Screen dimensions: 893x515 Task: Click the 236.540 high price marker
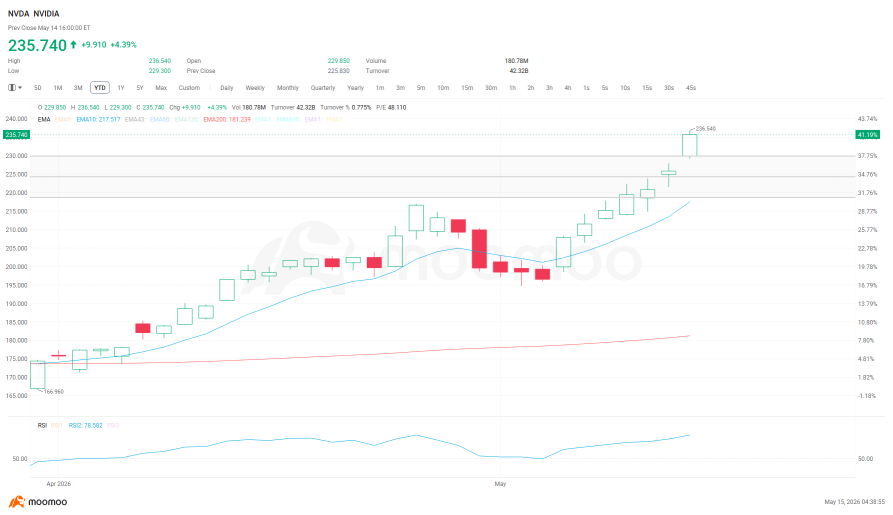pyautogui.click(x=706, y=129)
